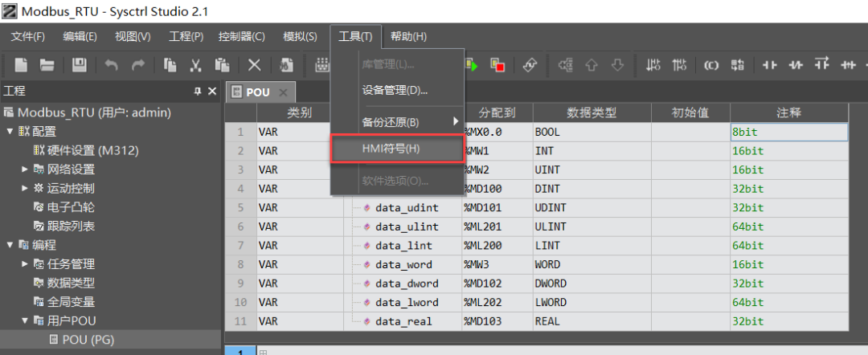Viewport: 868px width, 355px height.
Task: Click the Undo arrow icon
Action: click(x=111, y=65)
